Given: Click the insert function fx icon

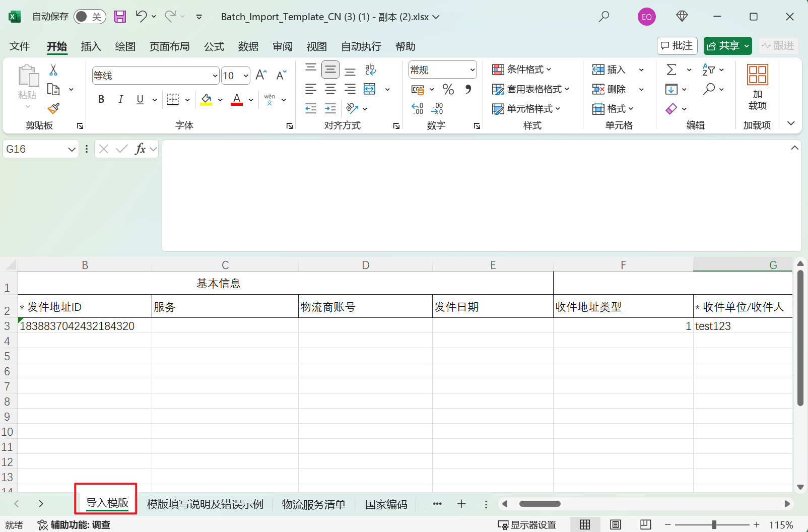Looking at the screenshot, I should (140, 149).
